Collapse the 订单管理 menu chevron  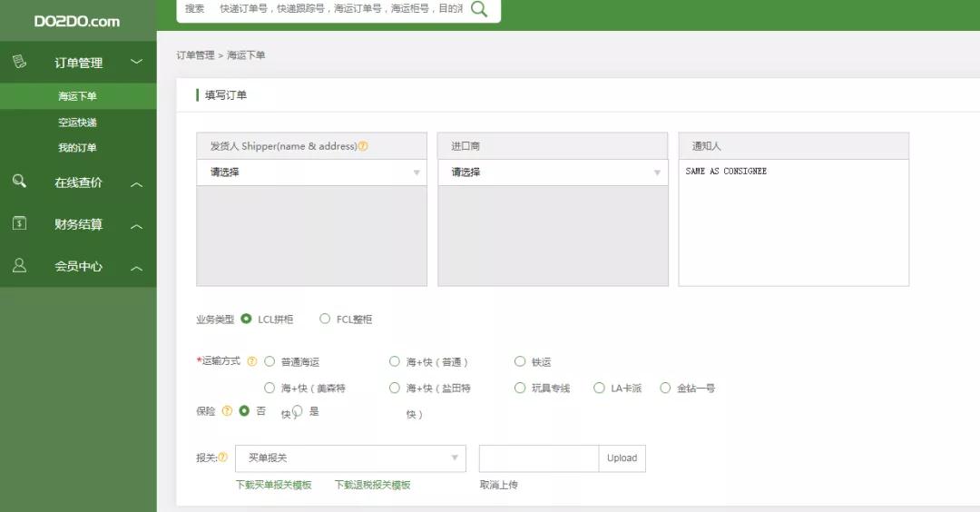point(136,62)
